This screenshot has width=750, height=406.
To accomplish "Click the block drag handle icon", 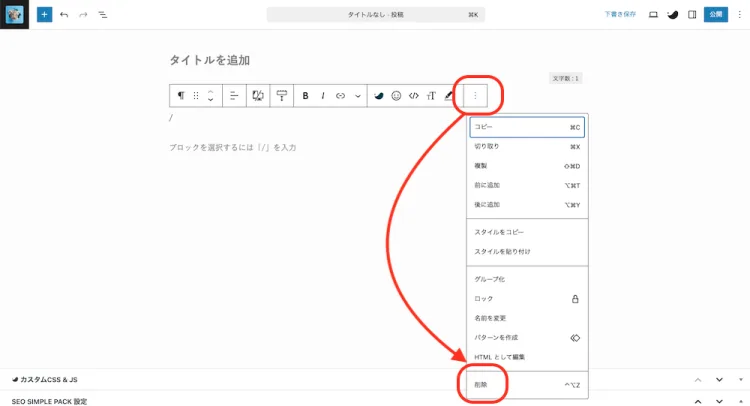I will click(x=196, y=96).
